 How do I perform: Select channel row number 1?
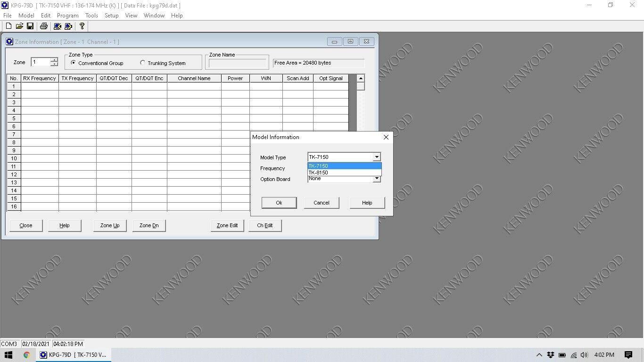14,86
